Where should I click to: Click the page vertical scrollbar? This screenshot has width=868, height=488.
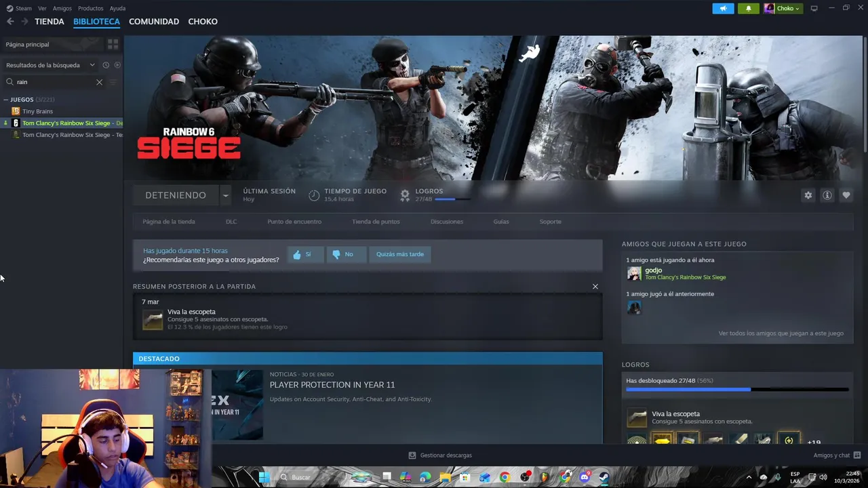pos(865,95)
